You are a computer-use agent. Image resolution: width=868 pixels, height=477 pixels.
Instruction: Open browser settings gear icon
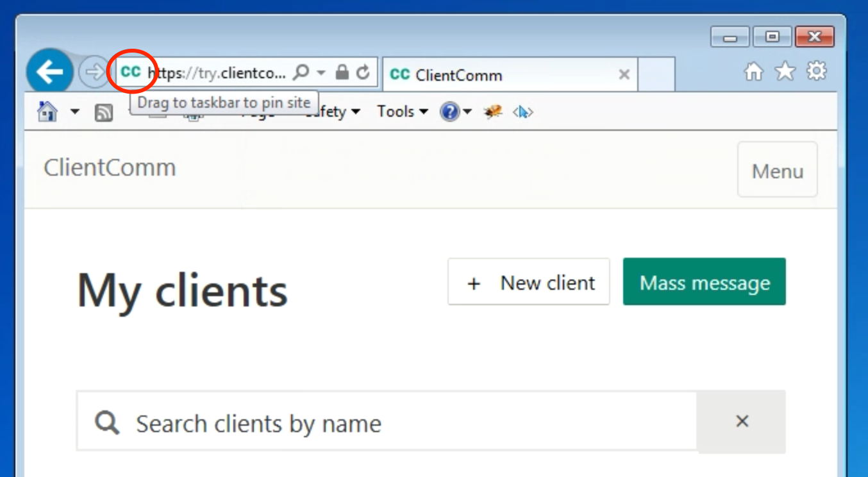(x=816, y=71)
